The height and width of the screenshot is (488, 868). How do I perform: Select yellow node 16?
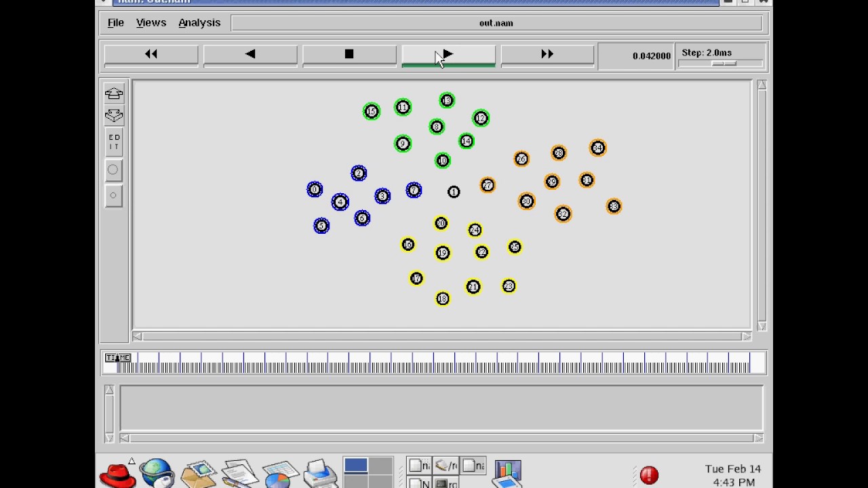coord(408,245)
